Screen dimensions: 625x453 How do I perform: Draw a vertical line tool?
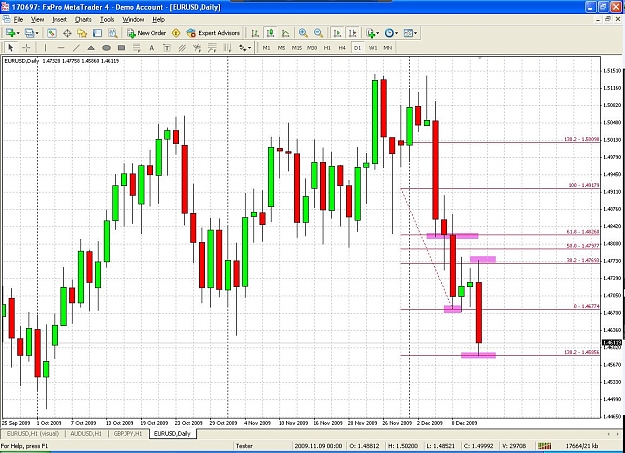[45, 48]
